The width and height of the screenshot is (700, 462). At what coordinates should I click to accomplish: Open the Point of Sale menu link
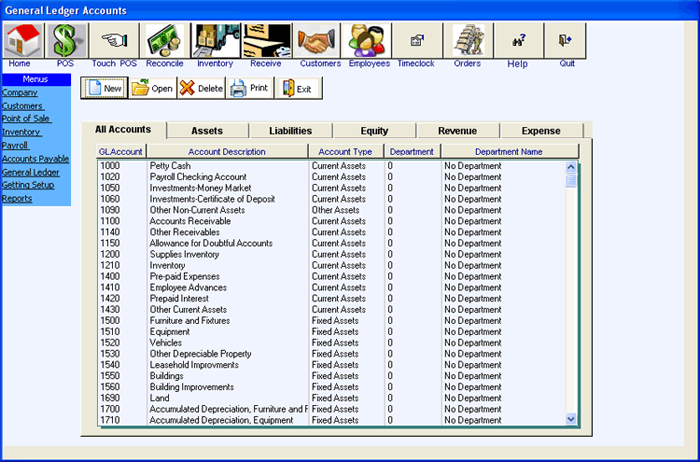26,118
